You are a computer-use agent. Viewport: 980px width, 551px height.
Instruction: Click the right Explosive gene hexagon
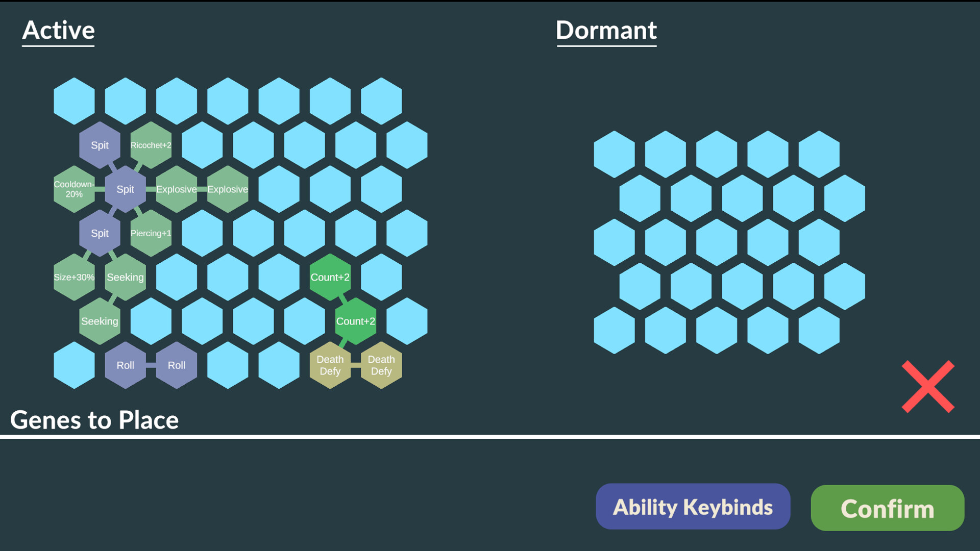[x=228, y=189]
